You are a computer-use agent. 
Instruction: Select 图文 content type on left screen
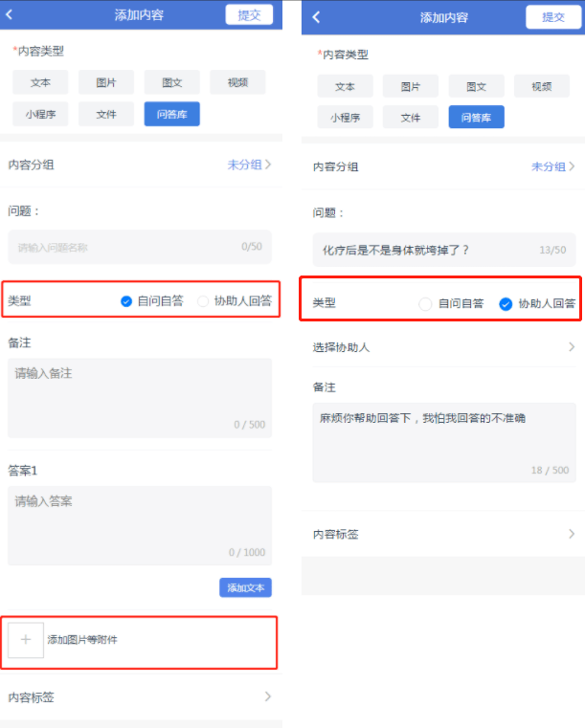[172, 82]
